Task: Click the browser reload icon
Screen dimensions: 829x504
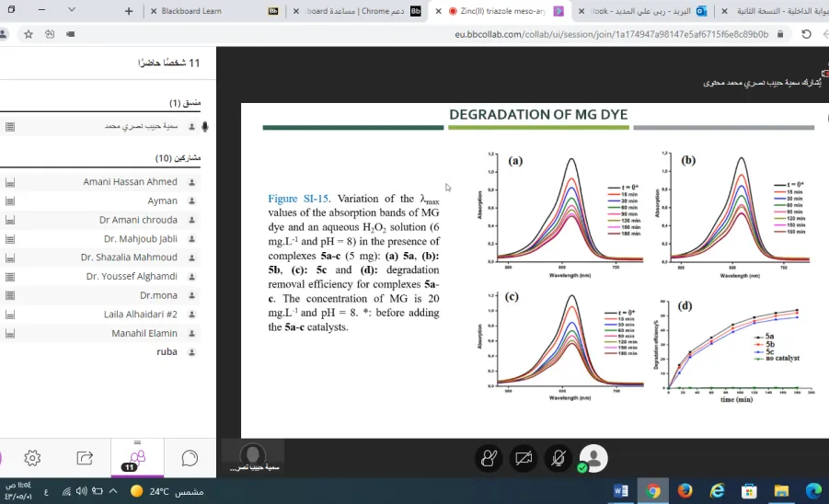Action: [806, 34]
